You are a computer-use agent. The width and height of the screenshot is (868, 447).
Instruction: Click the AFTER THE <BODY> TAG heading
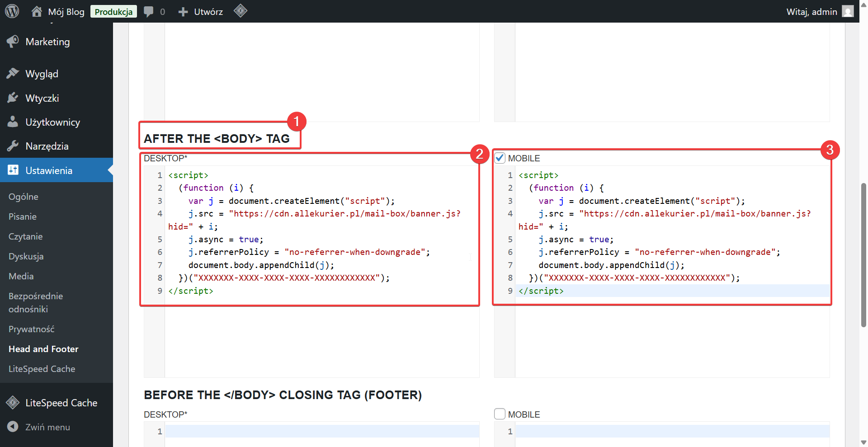217,138
